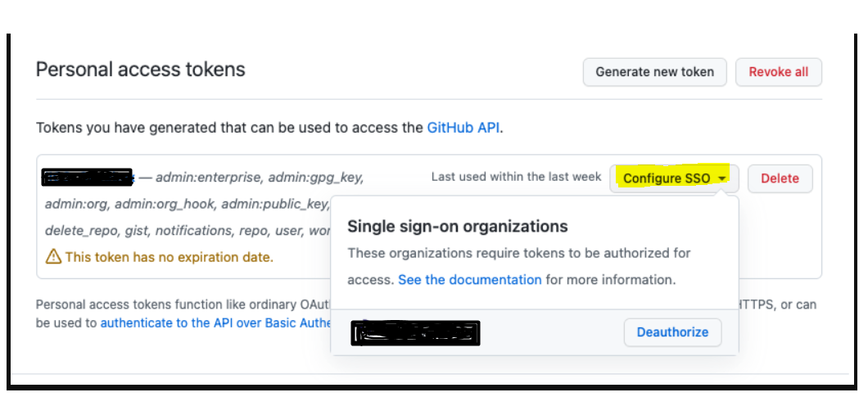Screen dimensions: 868x406
Task: Deauthorize the listed SSO organization
Action: click(x=672, y=332)
